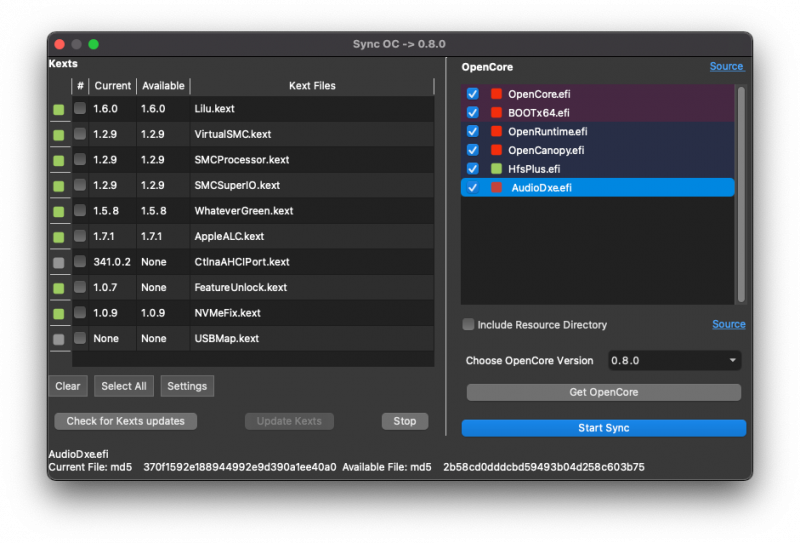The width and height of the screenshot is (800, 543).
Task: Uncheck the OpenRuntime.efi checkbox
Action: coord(472,132)
